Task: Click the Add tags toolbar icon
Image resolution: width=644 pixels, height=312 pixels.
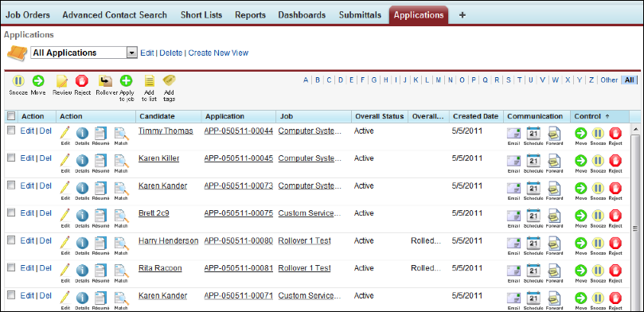Action: (x=169, y=80)
